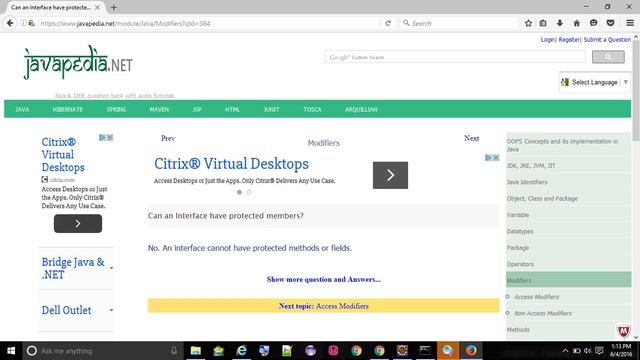Open Java Identifiers topic in sidebar
This screenshot has height=360, width=640.
point(527,182)
